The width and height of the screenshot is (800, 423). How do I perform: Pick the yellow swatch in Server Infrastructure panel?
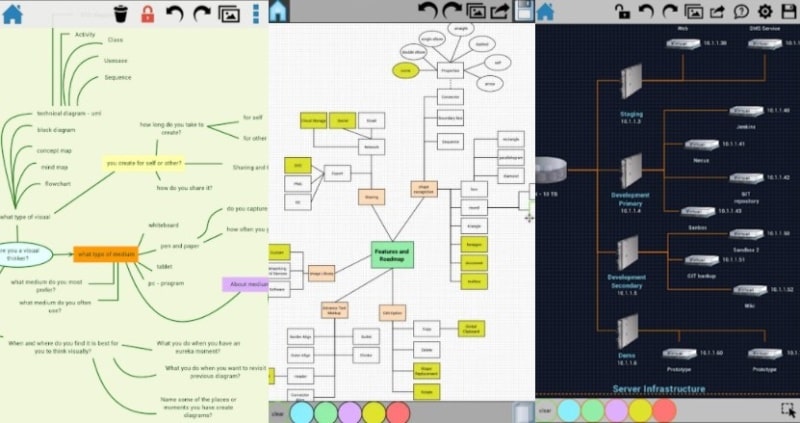click(641, 410)
